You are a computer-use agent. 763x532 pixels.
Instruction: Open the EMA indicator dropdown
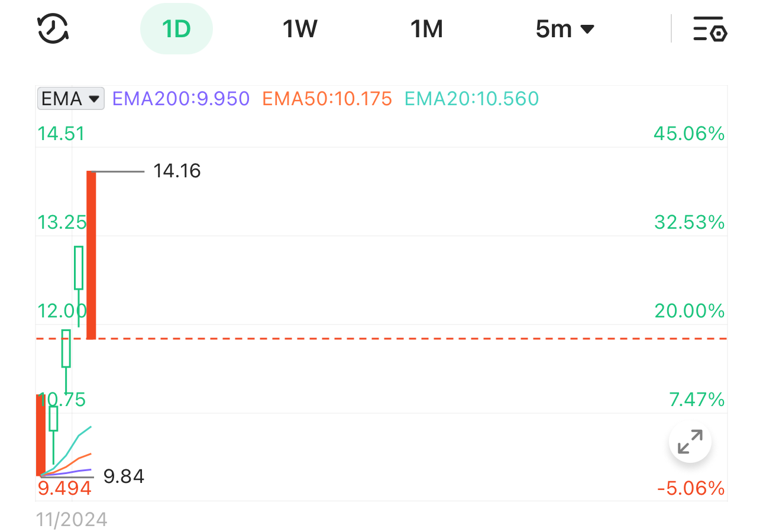click(70, 99)
